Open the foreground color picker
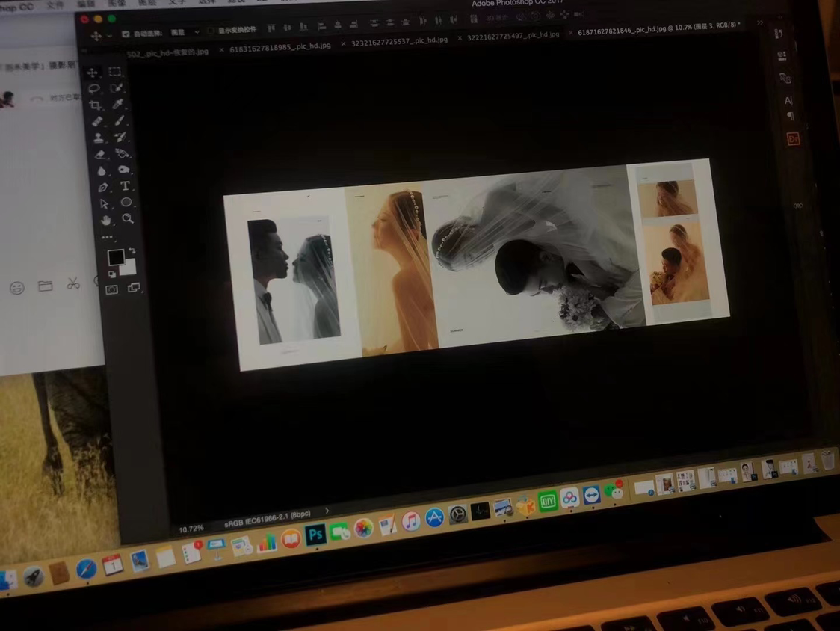 point(116,257)
